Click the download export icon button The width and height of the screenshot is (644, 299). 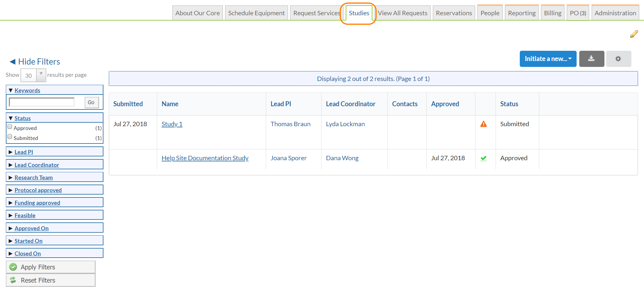click(591, 59)
